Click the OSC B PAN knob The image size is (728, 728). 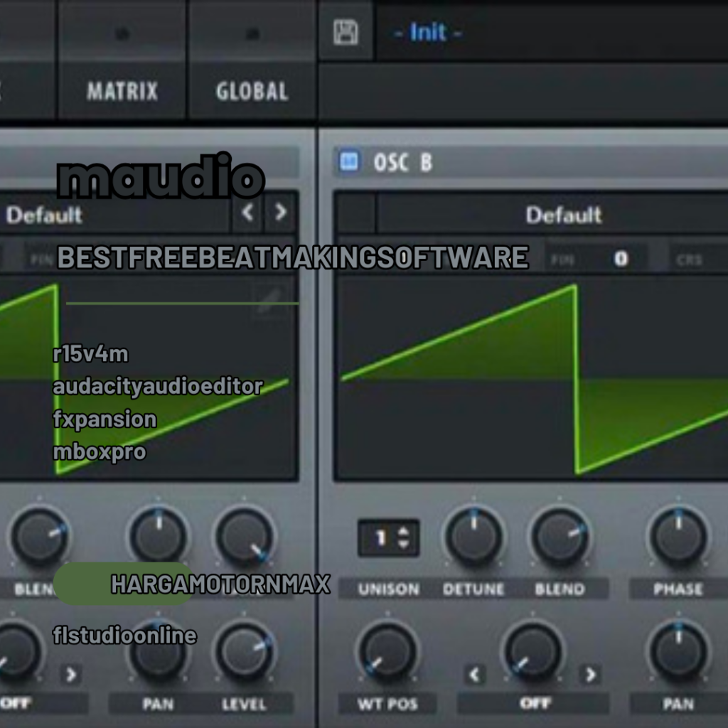[x=678, y=652]
